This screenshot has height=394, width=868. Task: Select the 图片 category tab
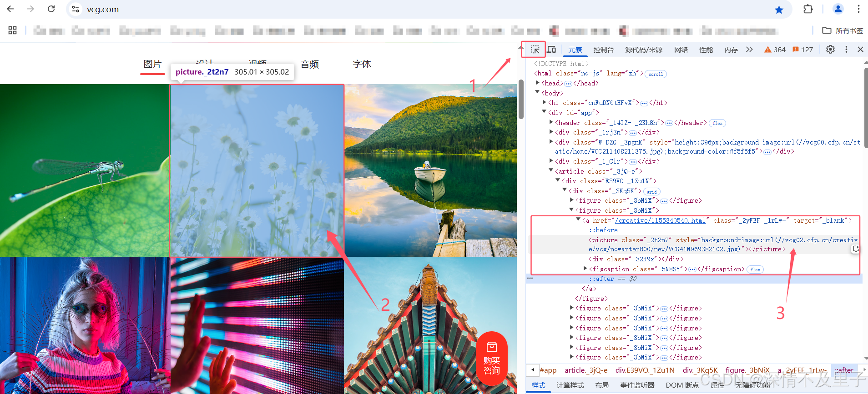pos(152,65)
